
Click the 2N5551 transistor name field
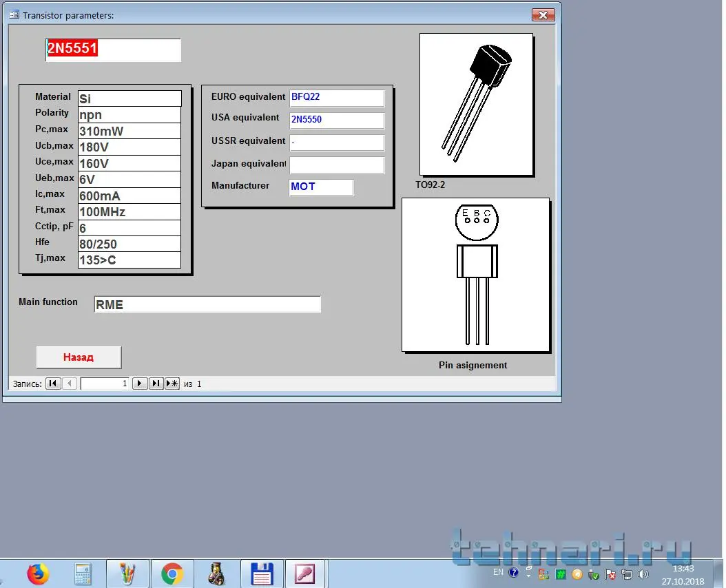click(114, 50)
